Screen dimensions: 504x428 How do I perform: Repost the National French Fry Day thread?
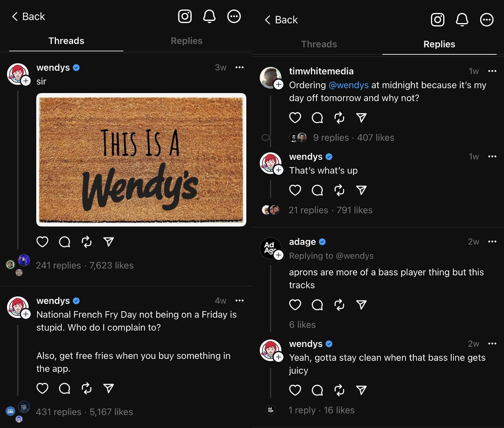coord(87,388)
